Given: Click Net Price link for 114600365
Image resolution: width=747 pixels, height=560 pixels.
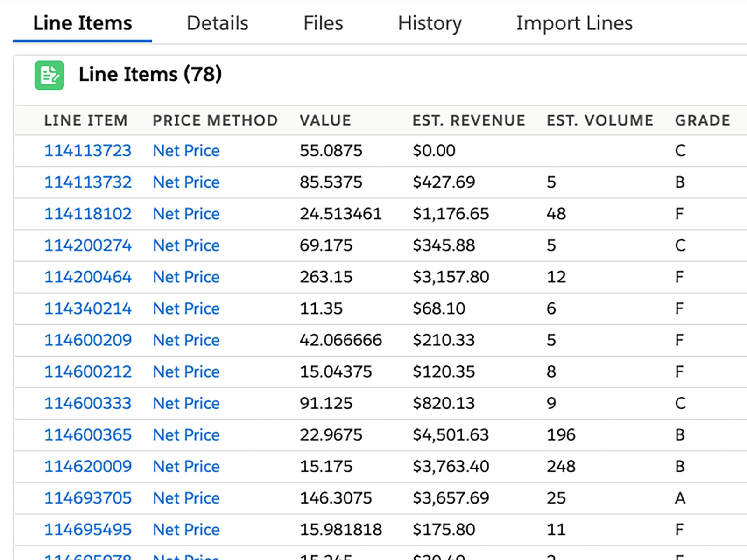Looking at the screenshot, I should click(186, 435).
